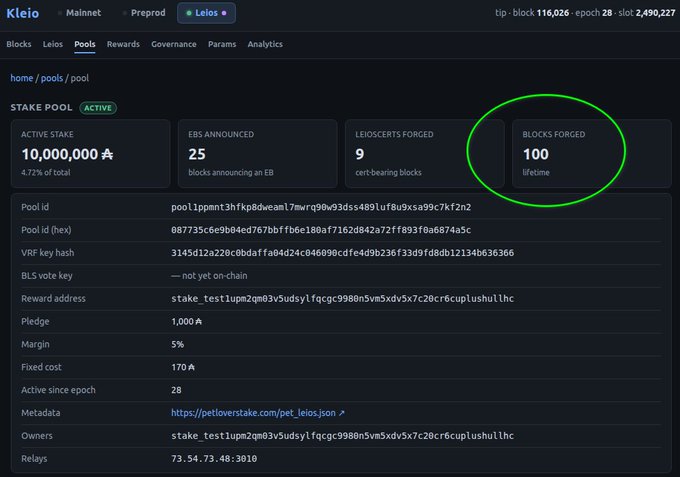Open the Leios navigation tab
Viewport: 680px width, 477px height.
pyautogui.click(x=52, y=44)
